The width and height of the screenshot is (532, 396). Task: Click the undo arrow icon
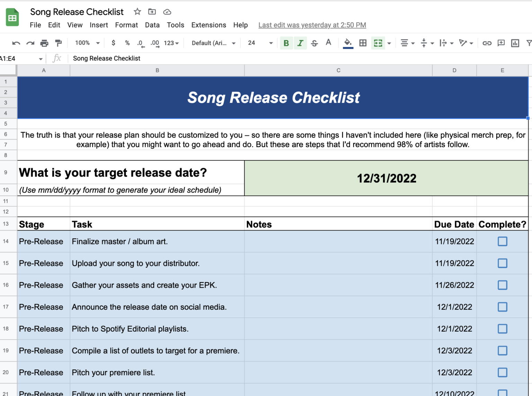[16, 43]
